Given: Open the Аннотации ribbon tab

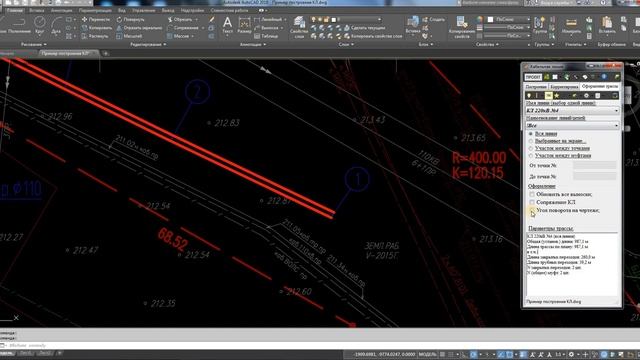Looking at the screenshot, I should click(x=62, y=10).
